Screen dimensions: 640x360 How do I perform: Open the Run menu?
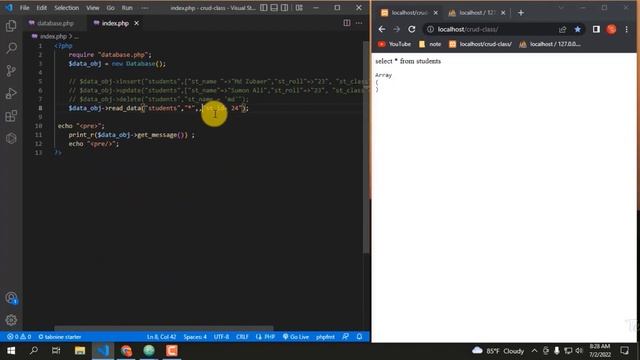127,8
